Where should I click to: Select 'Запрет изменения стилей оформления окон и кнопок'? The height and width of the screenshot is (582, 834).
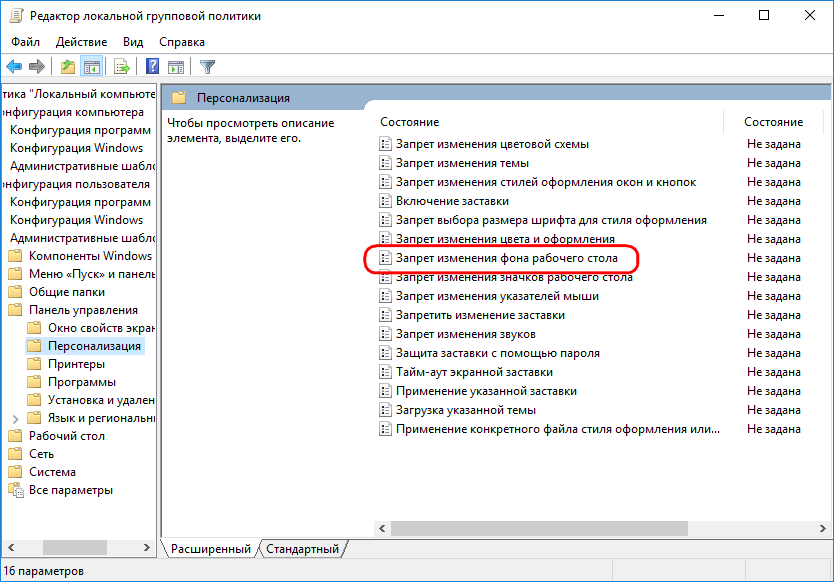[x=546, y=182]
